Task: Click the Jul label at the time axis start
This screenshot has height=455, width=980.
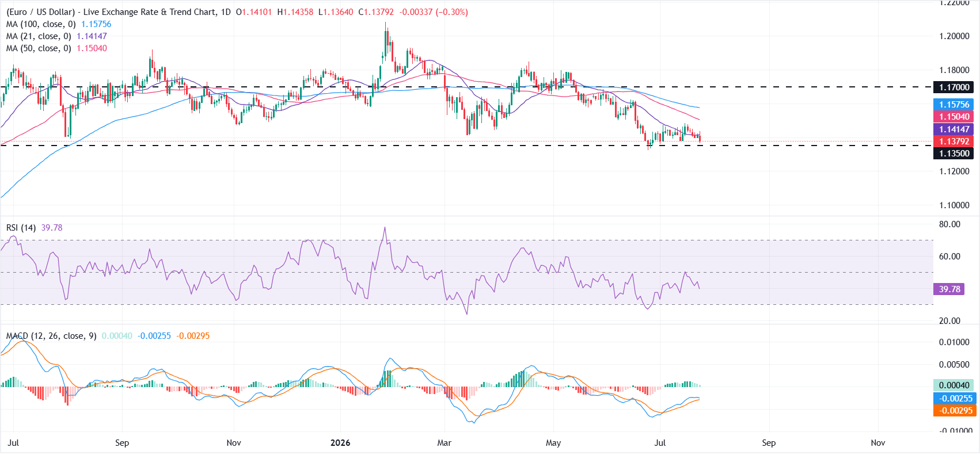Action: pos(14,443)
